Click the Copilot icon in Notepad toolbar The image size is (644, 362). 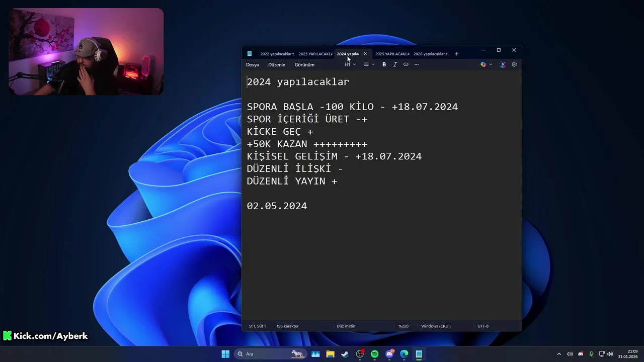click(484, 64)
